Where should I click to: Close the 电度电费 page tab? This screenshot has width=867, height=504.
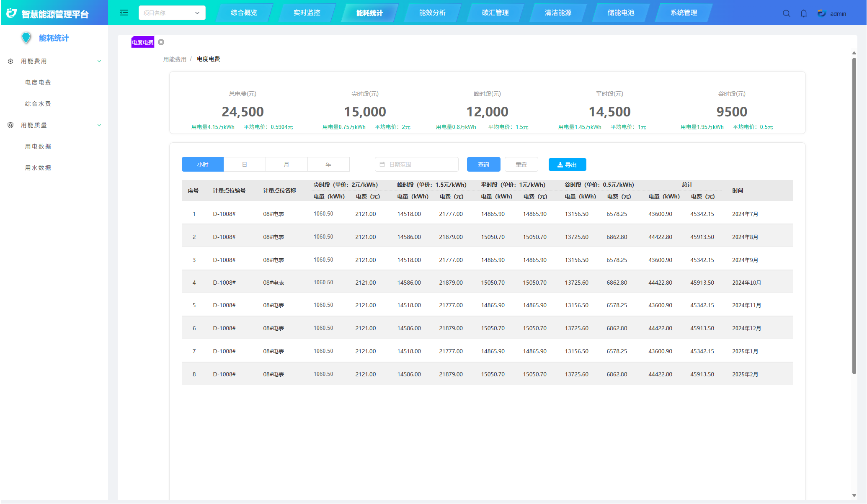[x=161, y=42]
